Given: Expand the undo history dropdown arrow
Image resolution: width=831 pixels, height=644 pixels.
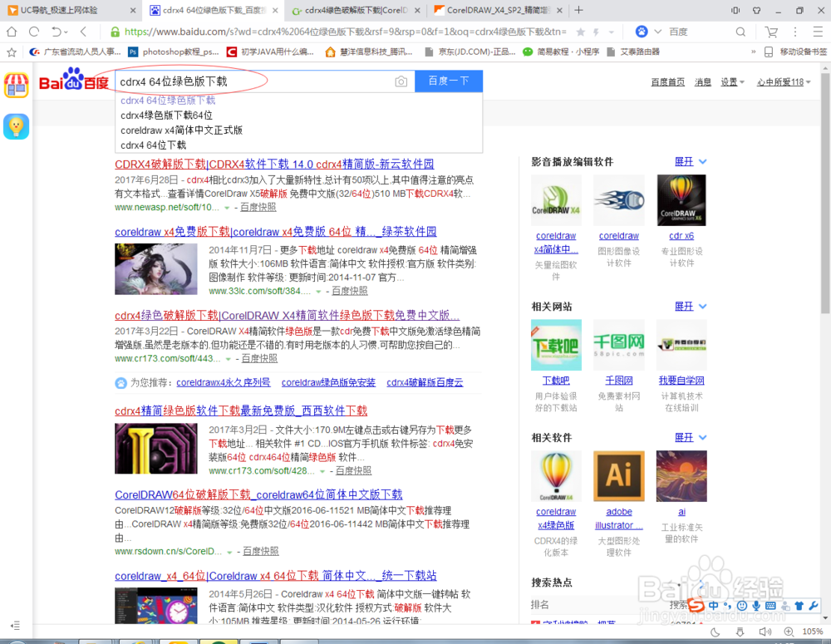Looking at the screenshot, I should (x=66, y=32).
